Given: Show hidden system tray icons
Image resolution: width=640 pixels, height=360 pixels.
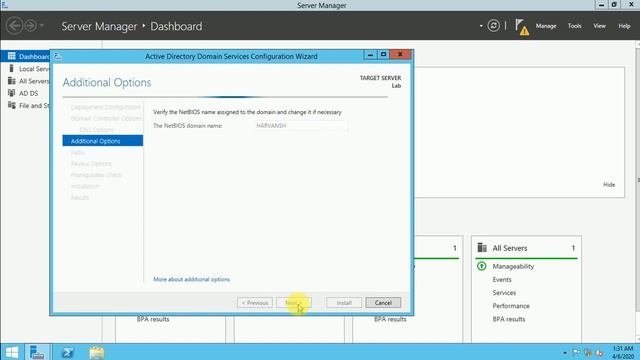Looking at the screenshot, I should [564, 353].
